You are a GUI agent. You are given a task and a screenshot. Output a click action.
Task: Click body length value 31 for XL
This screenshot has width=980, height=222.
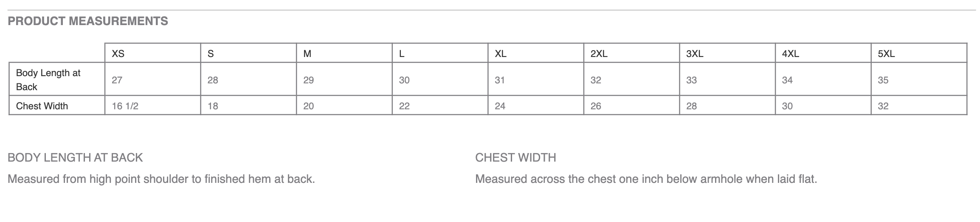click(x=500, y=80)
